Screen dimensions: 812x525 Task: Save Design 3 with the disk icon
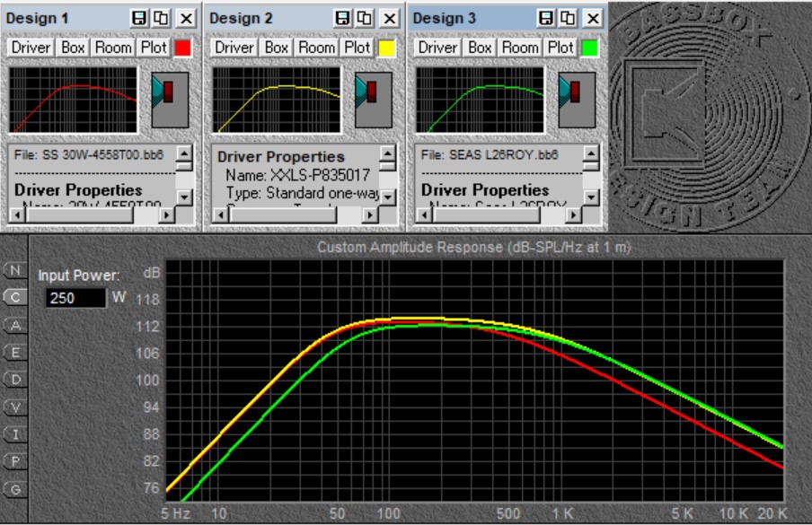point(546,19)
